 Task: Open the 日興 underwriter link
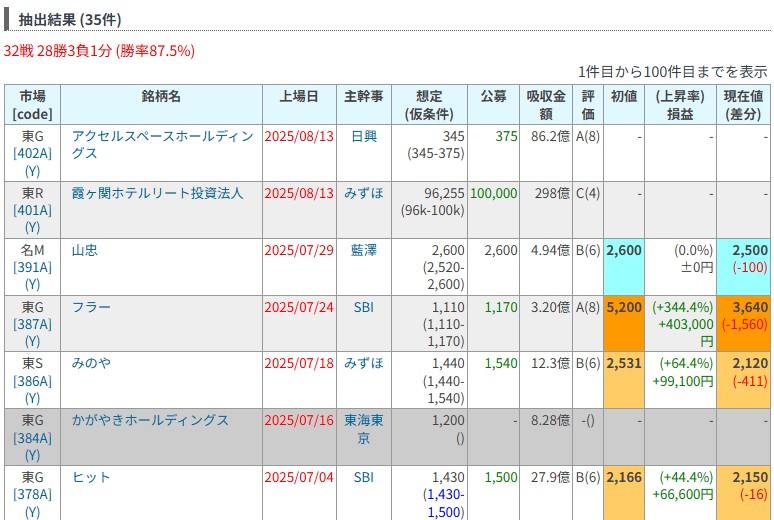364,136
